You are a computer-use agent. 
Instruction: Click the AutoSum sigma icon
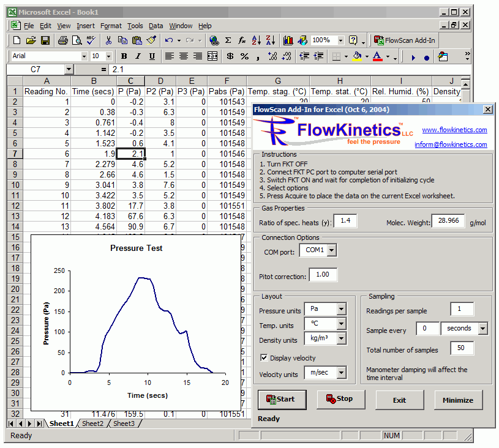click(228, 40)
